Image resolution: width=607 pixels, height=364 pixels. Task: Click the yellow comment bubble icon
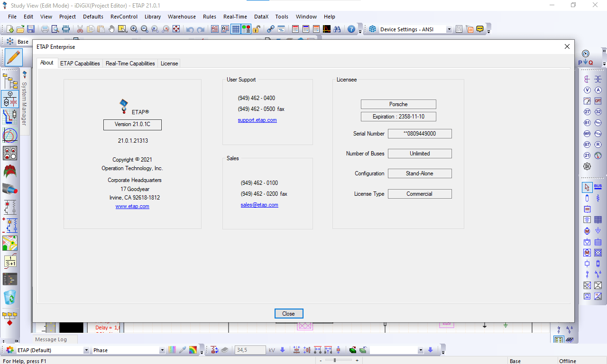point(480,29)
